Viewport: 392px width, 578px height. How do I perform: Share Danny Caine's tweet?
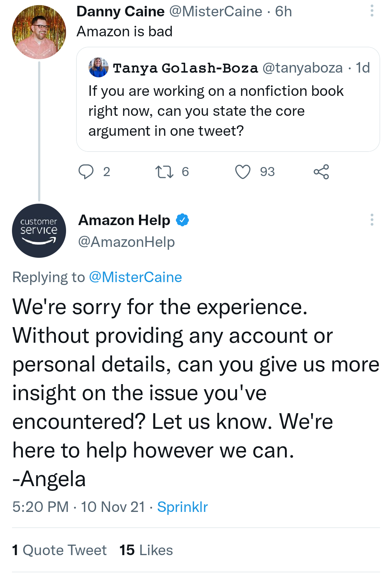(321, 172)
